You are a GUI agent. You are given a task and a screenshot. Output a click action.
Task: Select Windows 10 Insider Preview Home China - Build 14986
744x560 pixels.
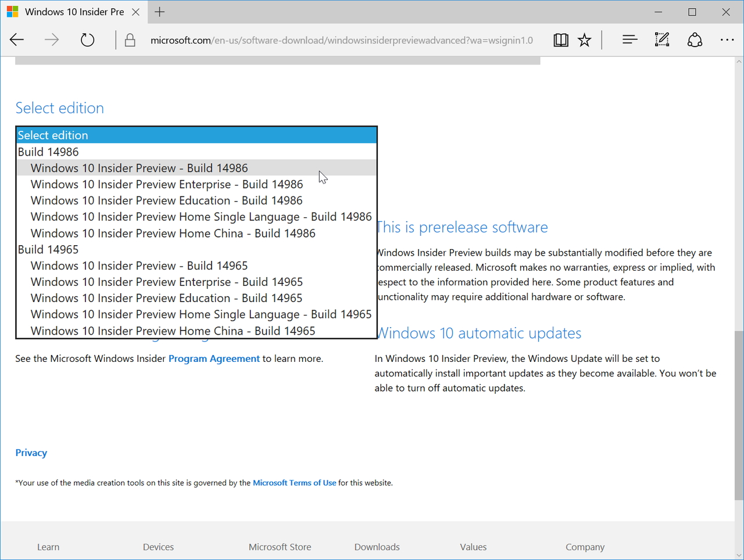click(173, 233)
